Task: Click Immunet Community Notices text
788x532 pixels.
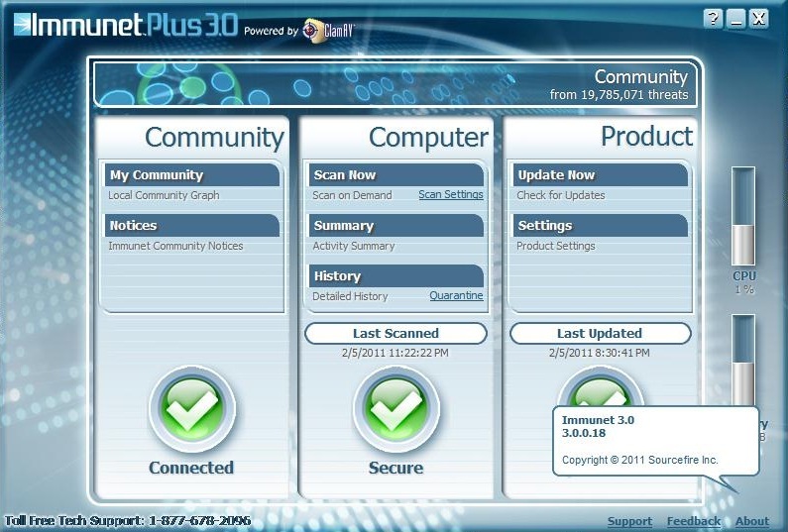Action: (x=175, y=246)
